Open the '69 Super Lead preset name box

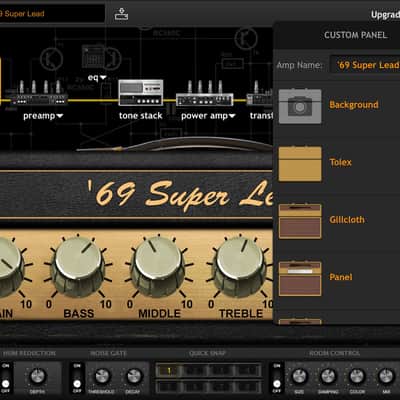click(x=52, y=14)
